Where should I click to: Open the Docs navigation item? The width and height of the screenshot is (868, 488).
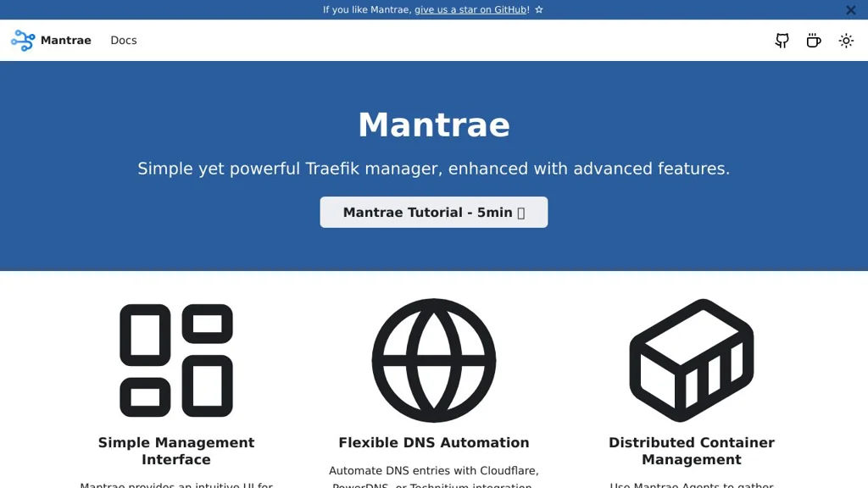(124, 41)
